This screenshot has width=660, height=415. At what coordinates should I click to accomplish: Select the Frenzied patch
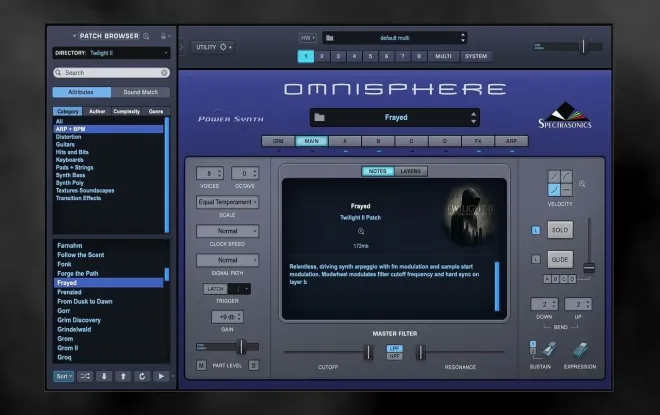(69, 292)
